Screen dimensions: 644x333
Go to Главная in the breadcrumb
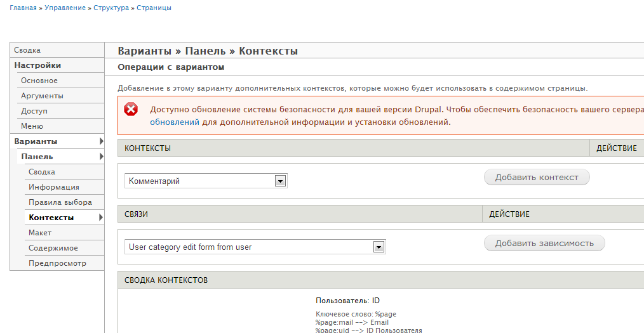[x=23, y=8]
